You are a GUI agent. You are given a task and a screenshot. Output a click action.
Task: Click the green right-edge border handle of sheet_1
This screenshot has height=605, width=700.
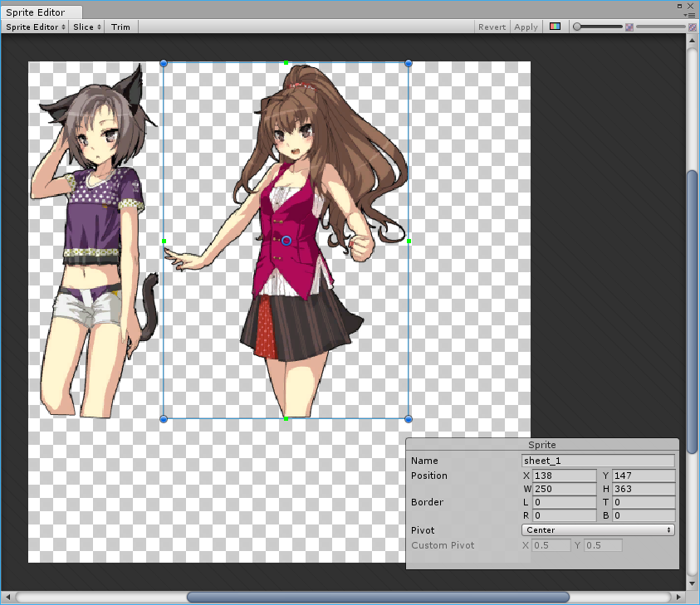pyautogui.click(x=409, y=241)
